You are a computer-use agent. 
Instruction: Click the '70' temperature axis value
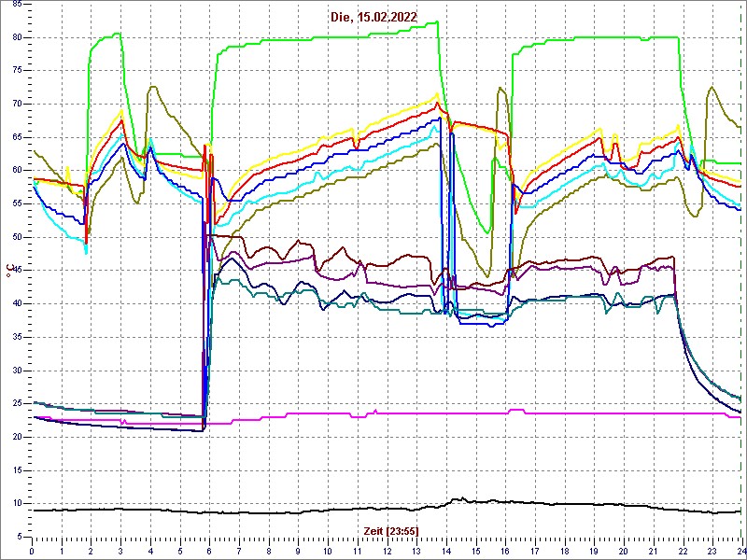tap(16, 105)
